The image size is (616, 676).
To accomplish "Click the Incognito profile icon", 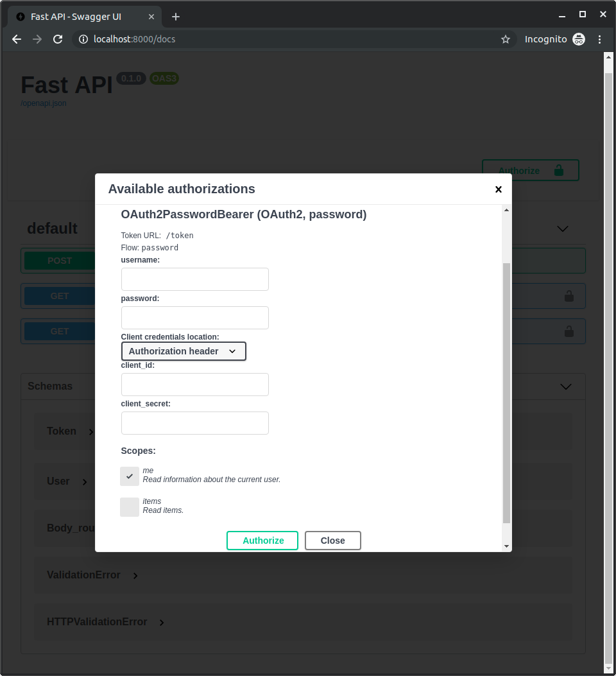I will click(579, 39).
